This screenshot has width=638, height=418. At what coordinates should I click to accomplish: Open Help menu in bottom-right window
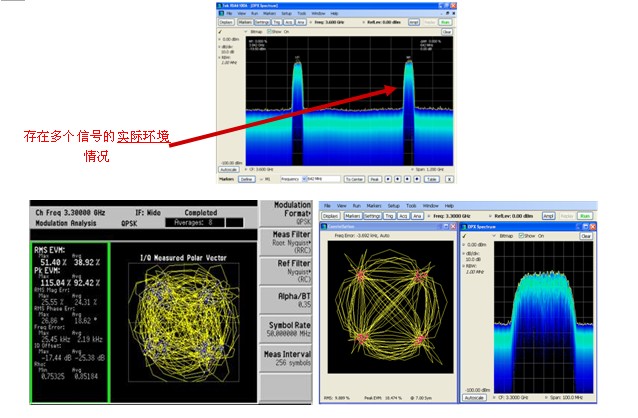coord(449,206)
